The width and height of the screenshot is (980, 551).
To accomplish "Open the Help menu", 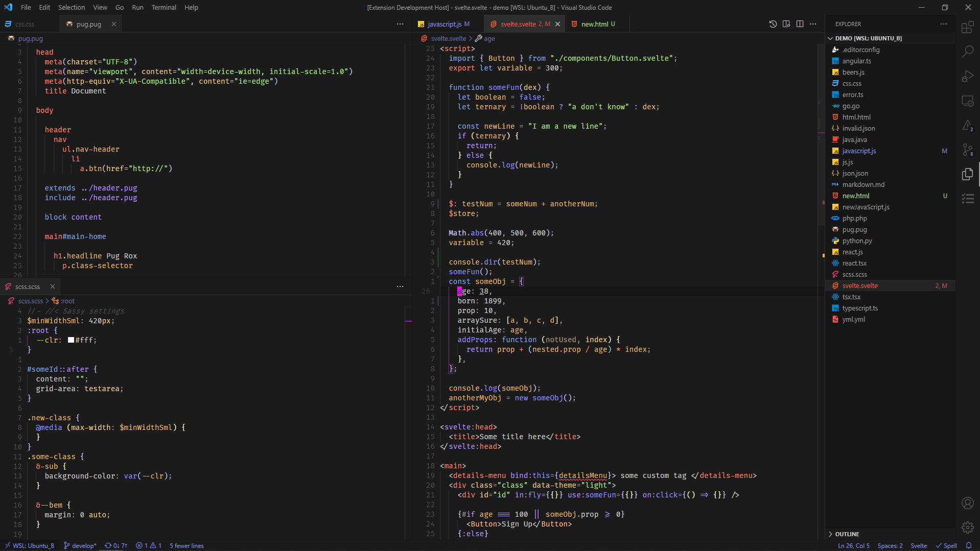I will (191, 7).
